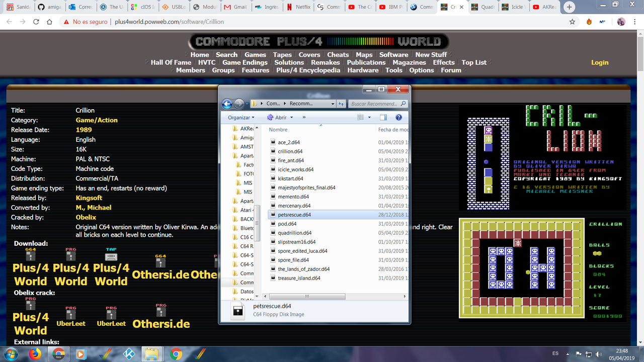Open the Software menu item
Screen dimensions: 644x362
click(x=394, y=54)
